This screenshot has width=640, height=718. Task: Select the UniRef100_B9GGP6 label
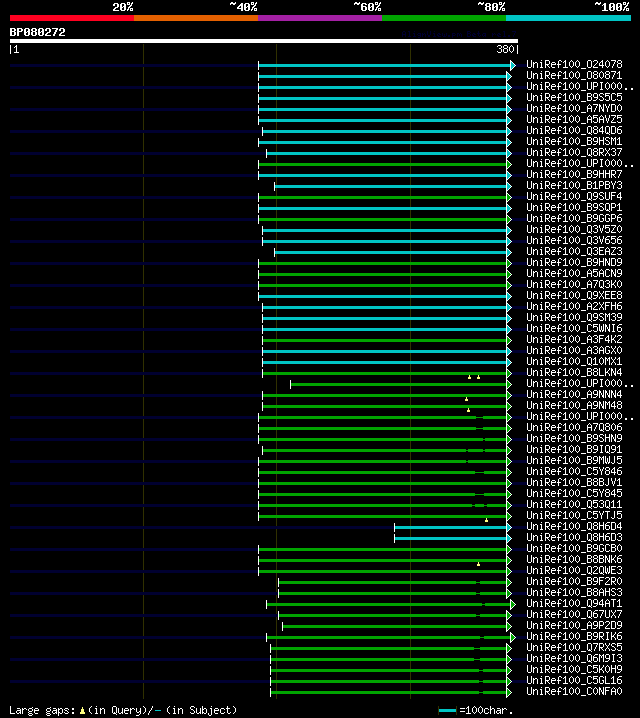tap(574, 218)
